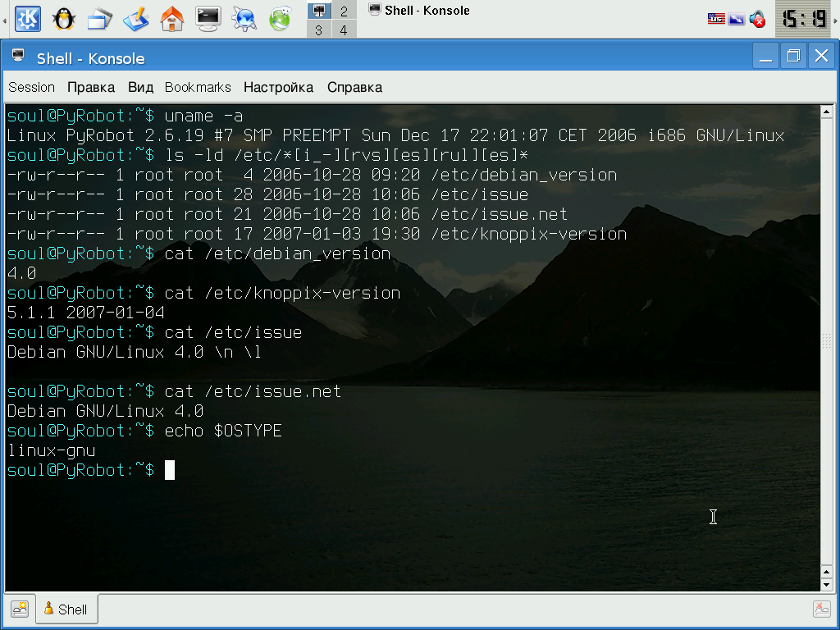Click the scrollbar up arrow in terminal
840x630 pixels.
[826, 112]
